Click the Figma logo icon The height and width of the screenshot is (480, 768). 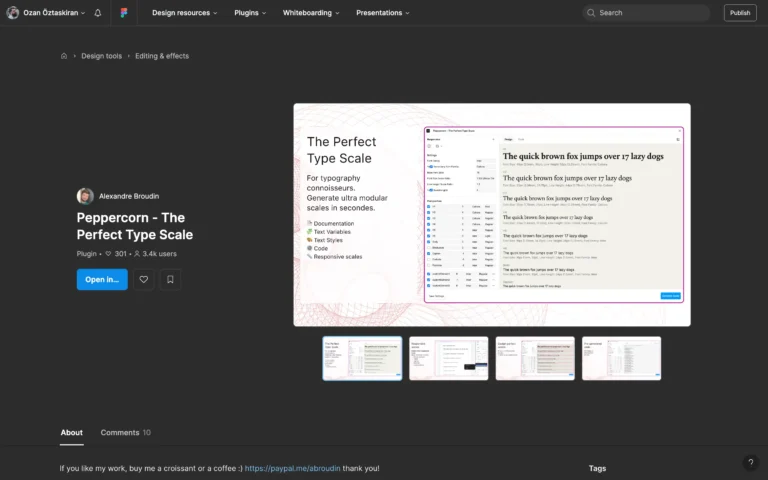124,13
